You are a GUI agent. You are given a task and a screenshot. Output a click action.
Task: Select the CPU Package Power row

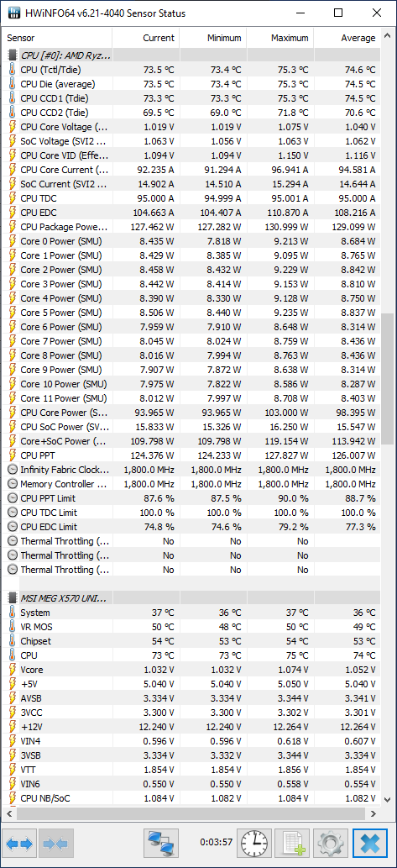191,226
